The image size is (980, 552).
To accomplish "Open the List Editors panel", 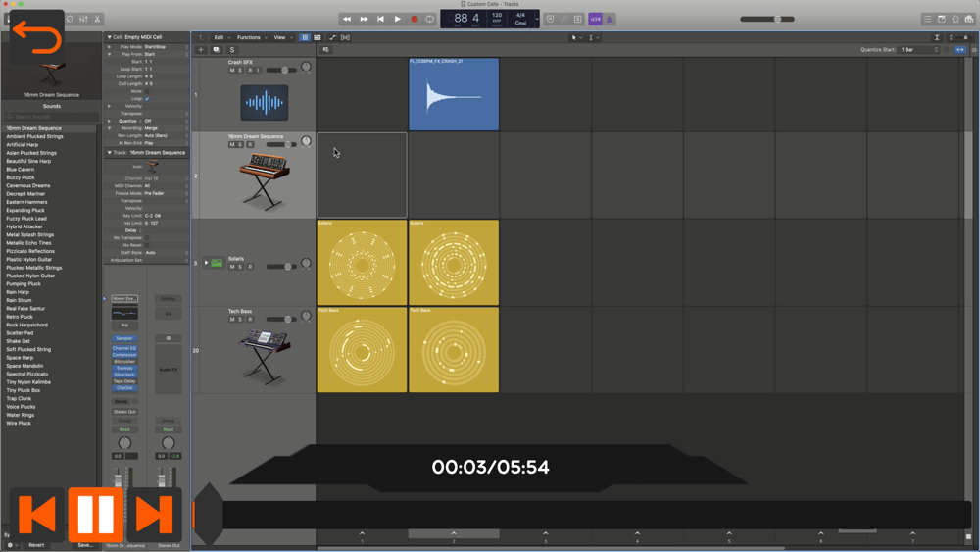I will [x=927, y=19].
